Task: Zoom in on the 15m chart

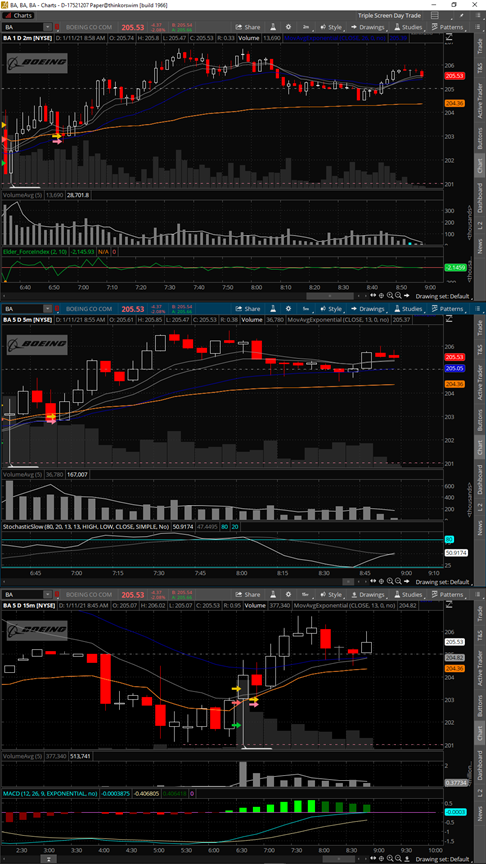Action: (x=390, y=858)
